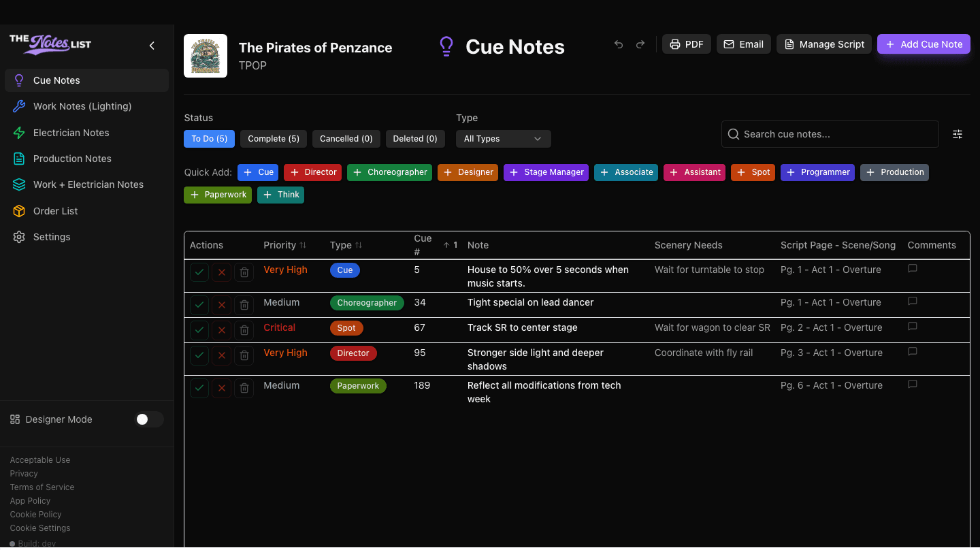The height and width of the screenshot is (550, 980).
Task: Open Settings in the sidebar
Action: coord(87,237)
